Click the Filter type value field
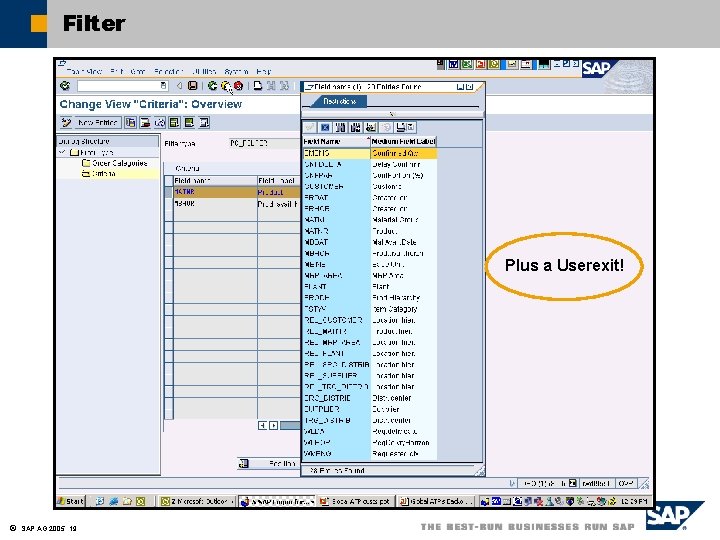The width and height of the screenshot is (720, 540). pos(264,143)
